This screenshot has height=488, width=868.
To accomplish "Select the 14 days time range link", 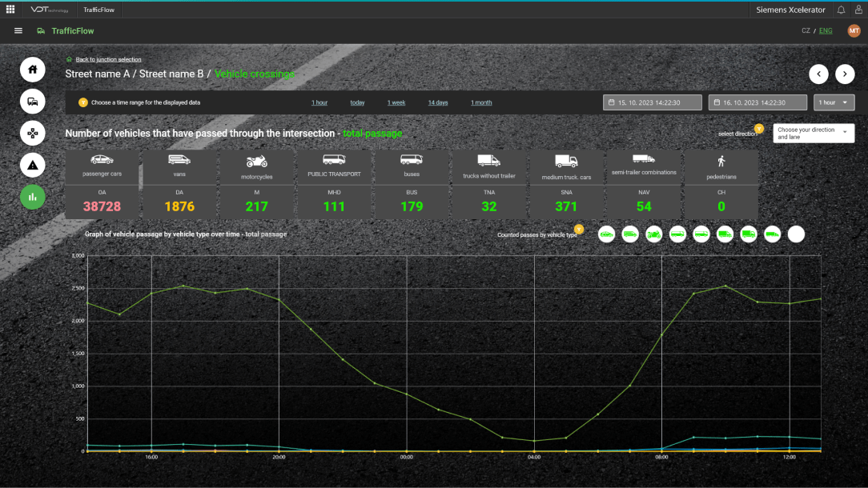I will point(438,102).
